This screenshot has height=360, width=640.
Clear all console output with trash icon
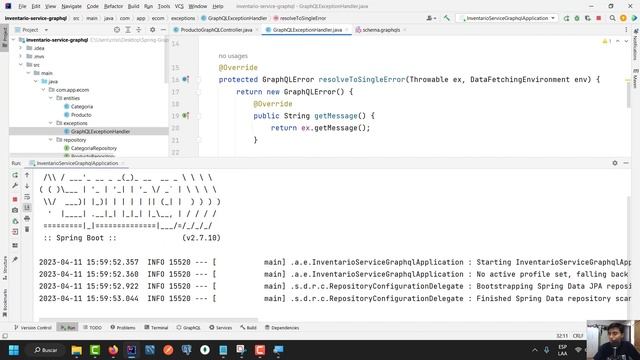[x=27, y=229]
